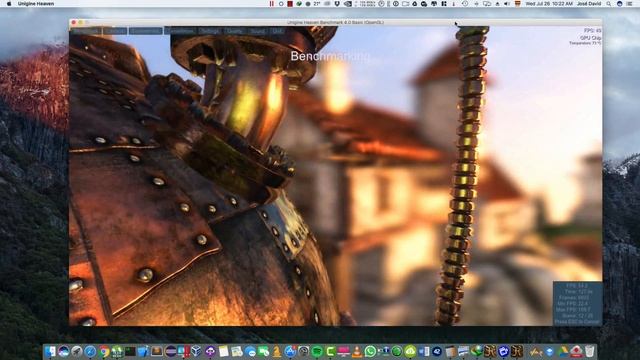Open the Camera menu in Heaven
Viewport: 640px width, 360px height.
(x=115, y=31)
